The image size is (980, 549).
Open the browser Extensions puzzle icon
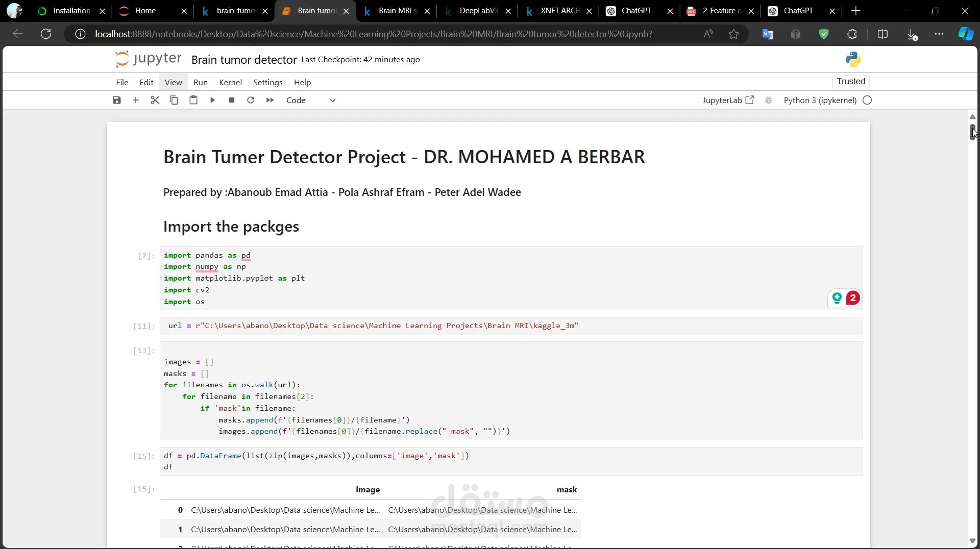tap(852, 34)
